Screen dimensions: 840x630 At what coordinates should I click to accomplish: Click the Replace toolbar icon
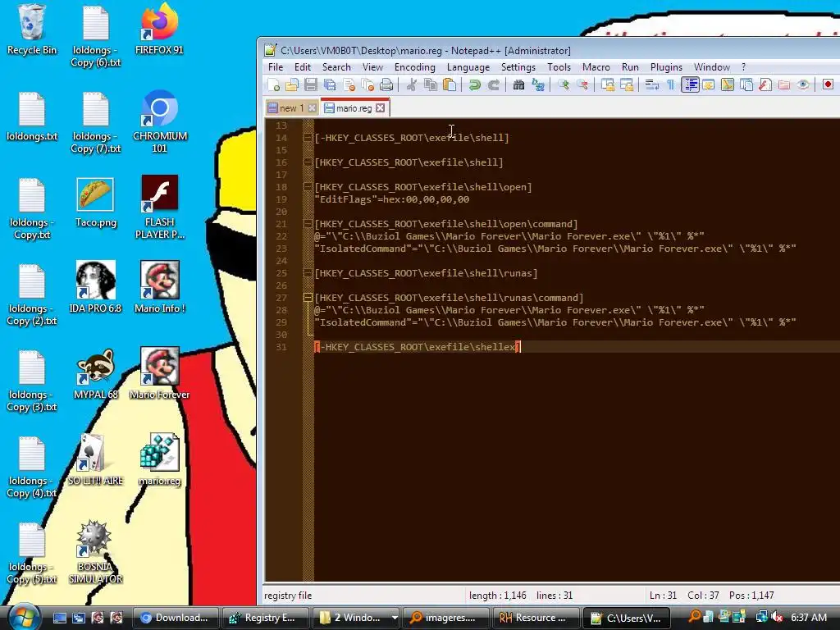tap(538, 84)
